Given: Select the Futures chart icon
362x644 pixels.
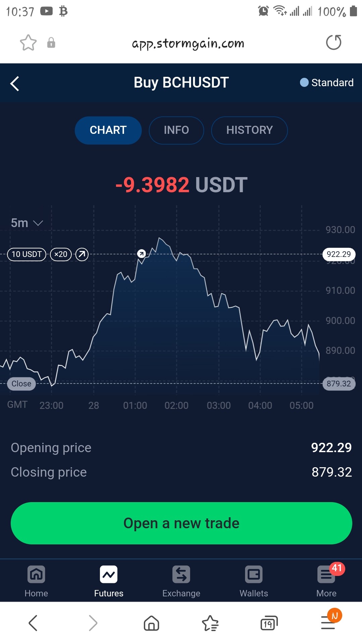Looking at the screenshot, I should [x=109, y=575].
